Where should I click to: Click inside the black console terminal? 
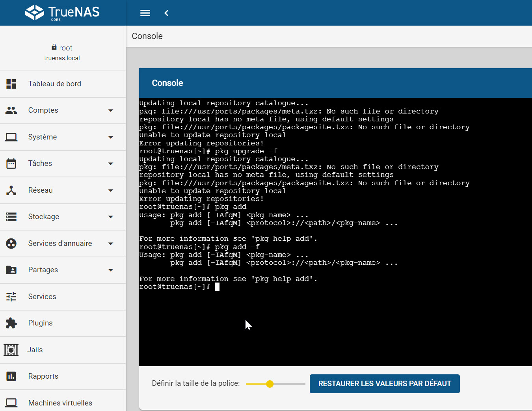(335, 323)
